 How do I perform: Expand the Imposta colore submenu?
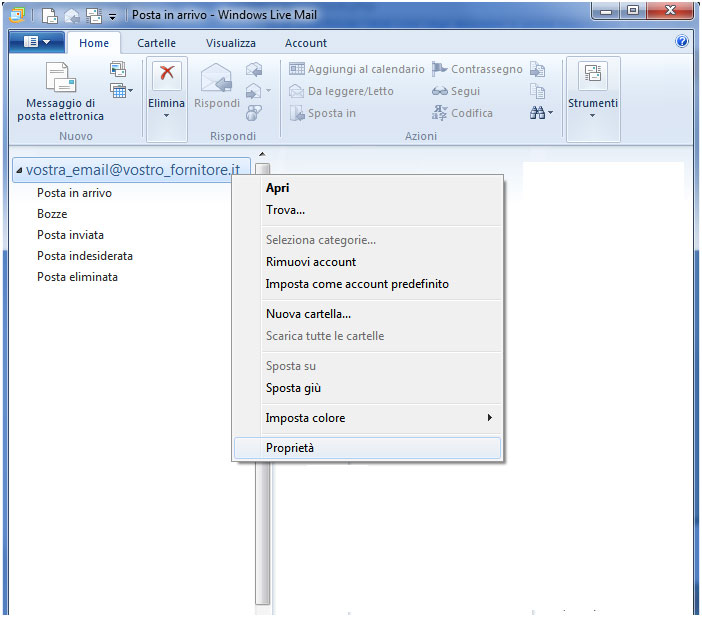click(x=367, y=418)
